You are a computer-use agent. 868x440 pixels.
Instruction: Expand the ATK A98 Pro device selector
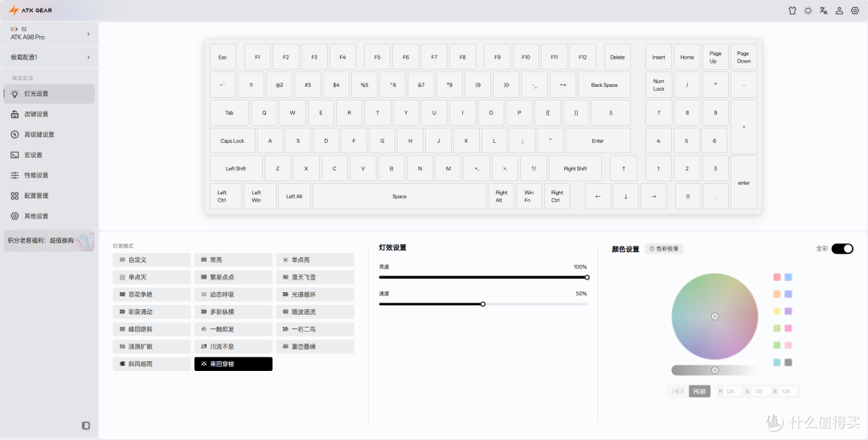click(49, 34)
